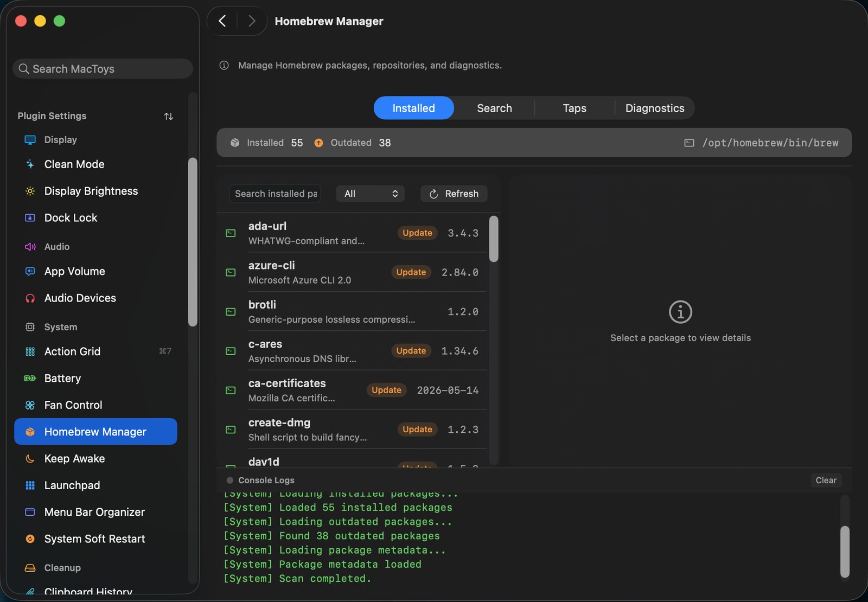868x602 pixels.
Task: Switch to the Search tab
Action: (494, 108)
